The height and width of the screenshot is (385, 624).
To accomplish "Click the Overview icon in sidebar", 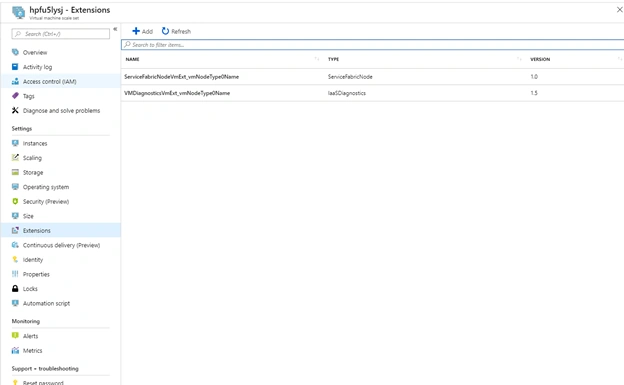I will pos(15,52).
